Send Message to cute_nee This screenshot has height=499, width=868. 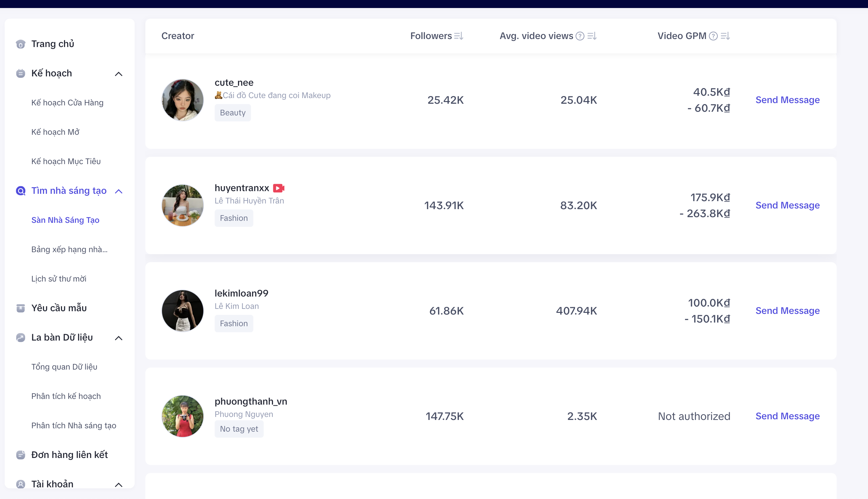click(788, 100)
